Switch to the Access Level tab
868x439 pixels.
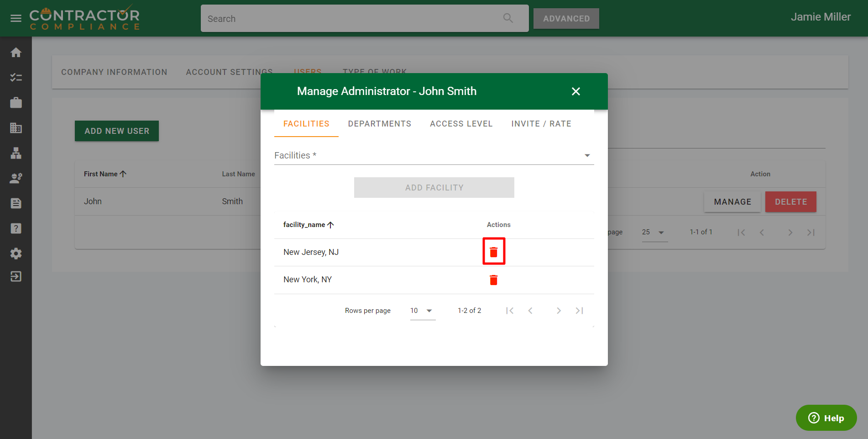point(461,124)
